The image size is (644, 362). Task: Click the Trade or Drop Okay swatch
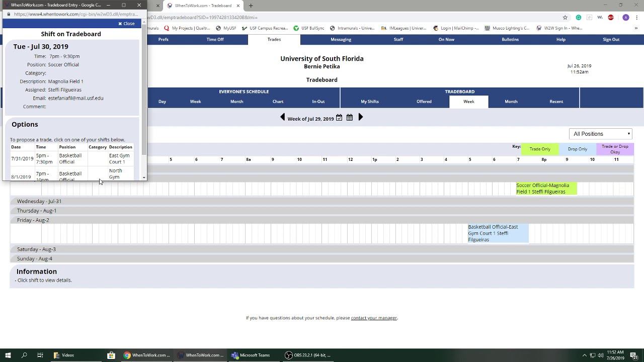point(615,149)
